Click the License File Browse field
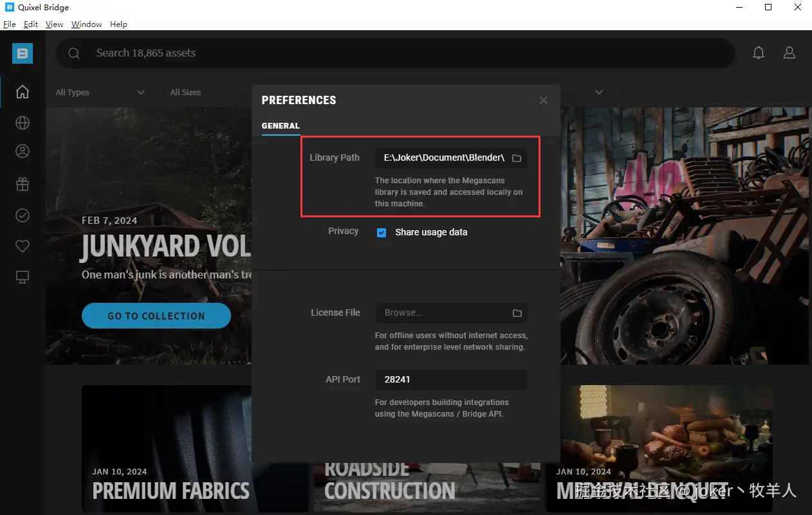Screen dimensions: 812x515 [x=451, y=312]
